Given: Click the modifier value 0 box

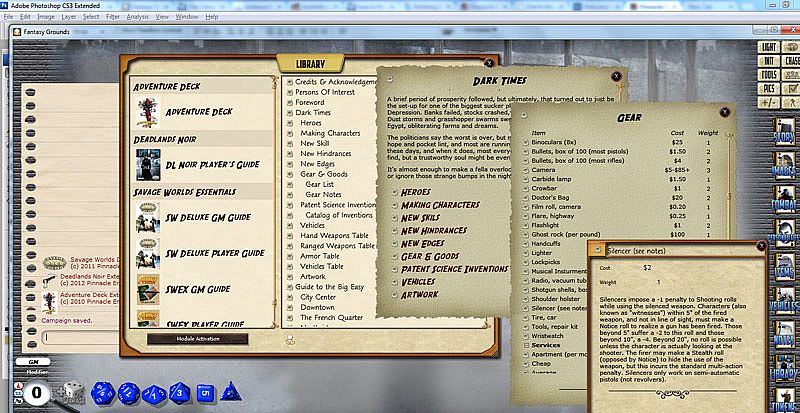Looking at the screenshot, I should [36, 394].
